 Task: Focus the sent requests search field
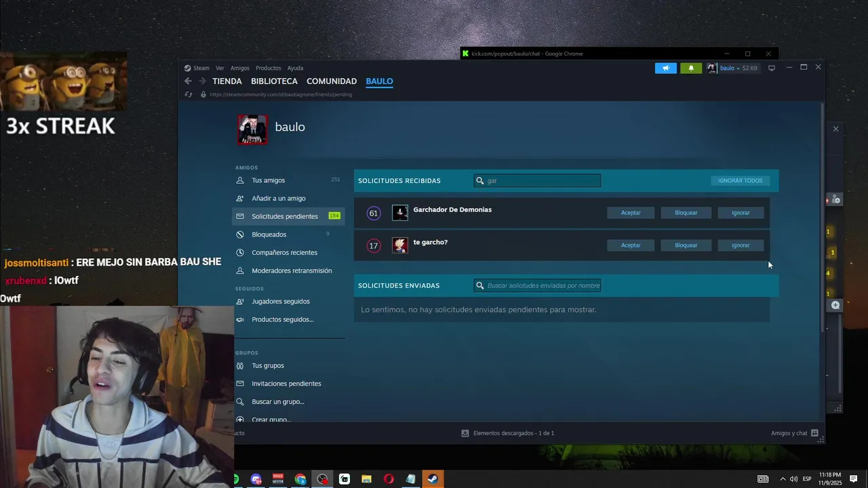(537, 285)
